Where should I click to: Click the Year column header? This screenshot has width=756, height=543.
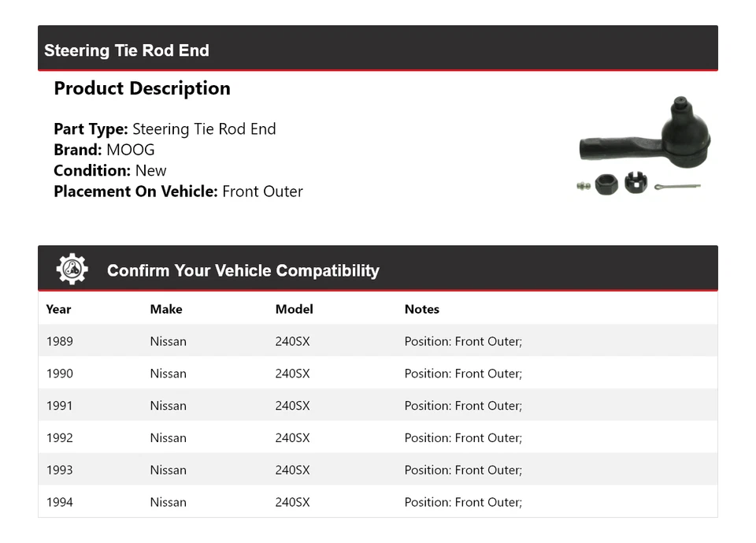58,309
